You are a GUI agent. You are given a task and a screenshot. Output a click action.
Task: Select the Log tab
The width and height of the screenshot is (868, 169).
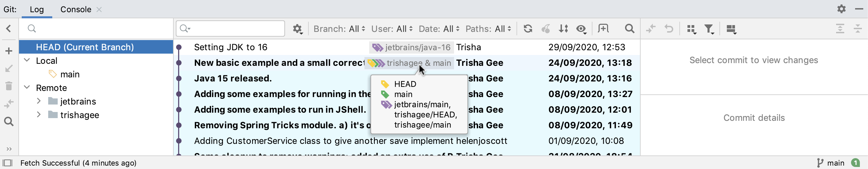click(x=37, y=10)
